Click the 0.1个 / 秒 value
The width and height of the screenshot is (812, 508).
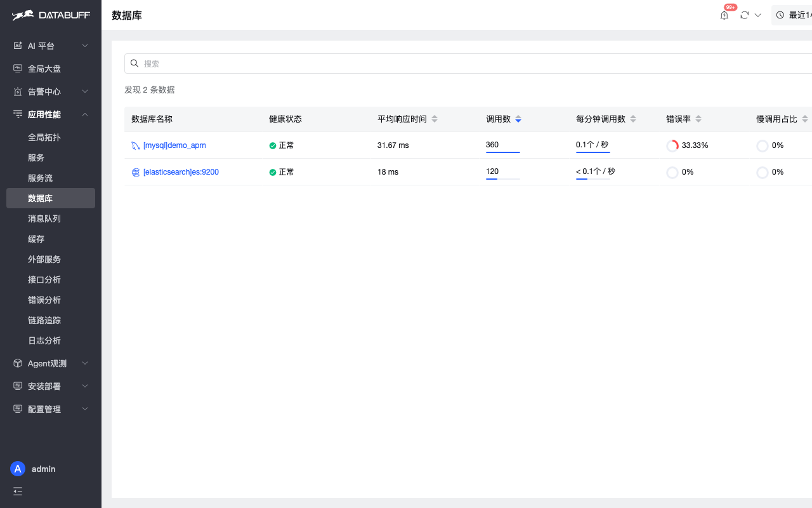pyautogui.click(x=592, y=145)
